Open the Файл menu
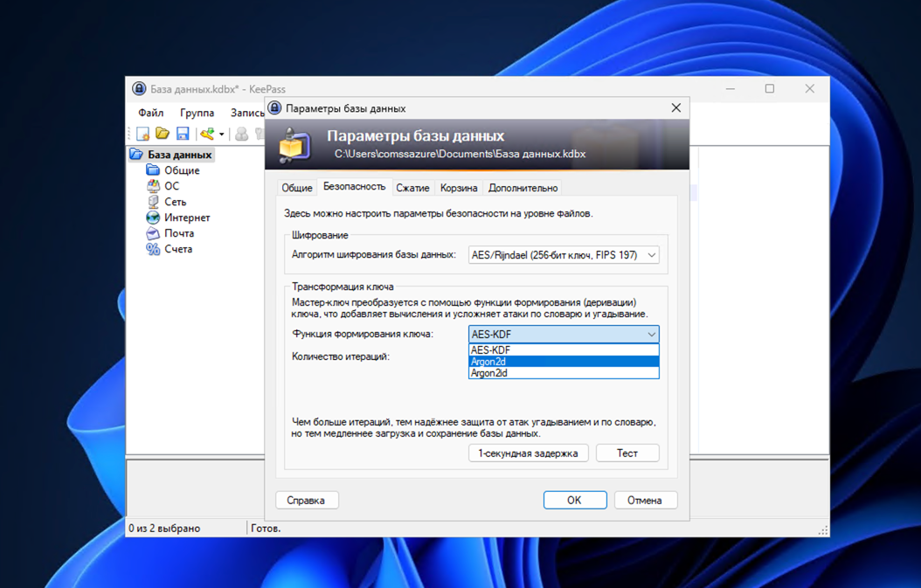921x588 pixels. (x=151, y=112)
